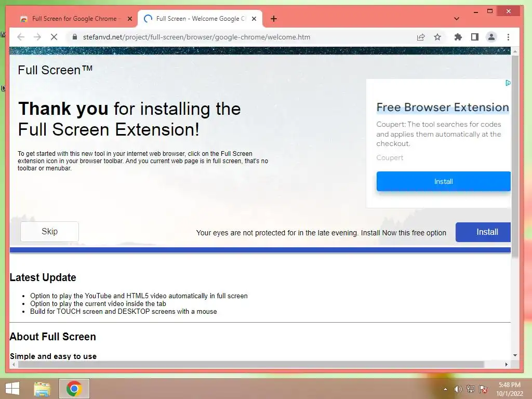Click the address bar URL
Image resolution: width=532 pixels, height=399 pixels.
click(196, 37)
